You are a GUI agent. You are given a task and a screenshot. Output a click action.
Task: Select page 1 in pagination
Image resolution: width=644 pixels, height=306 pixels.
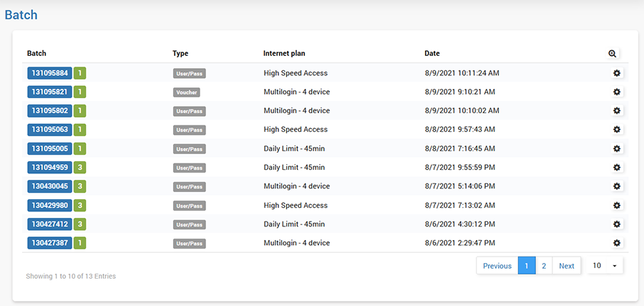tap(527, 266)
